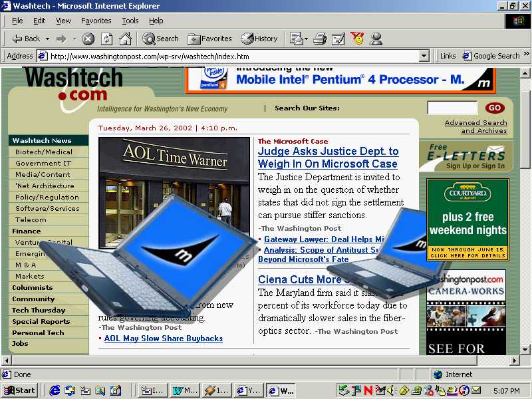The height and width of the screenshot is (399, 532).
Task: Go to the Jobs sidebar link
Action: [20, 343]
